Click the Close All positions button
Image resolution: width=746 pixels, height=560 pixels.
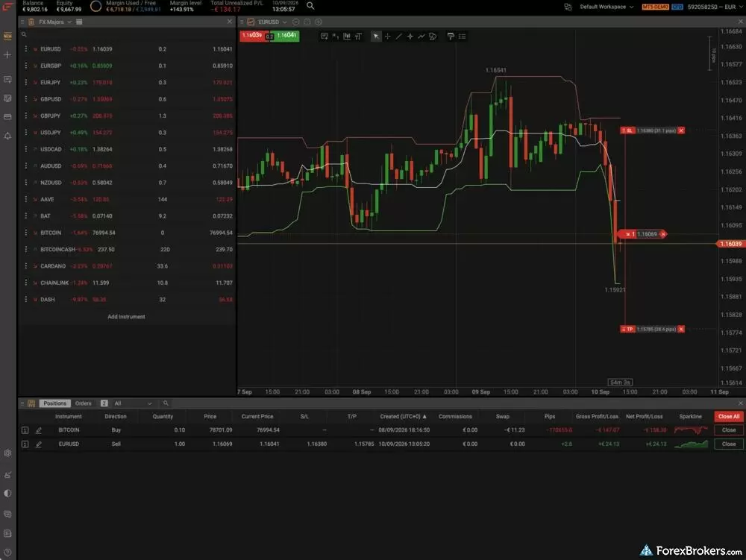(x=728, y=416)
